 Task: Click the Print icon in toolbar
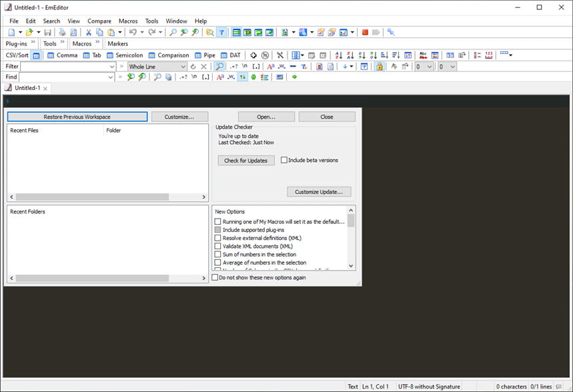click(x=62, y=33)
